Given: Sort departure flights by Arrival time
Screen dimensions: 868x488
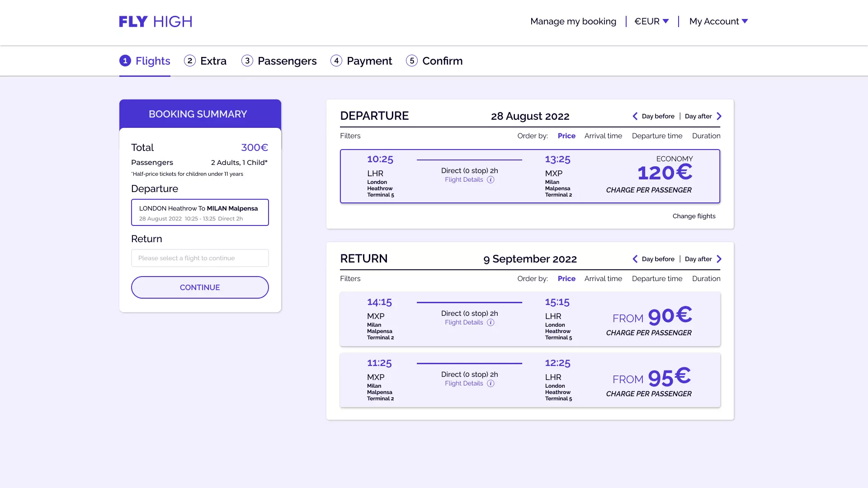Looking at the screenshot, I should 603,136.
